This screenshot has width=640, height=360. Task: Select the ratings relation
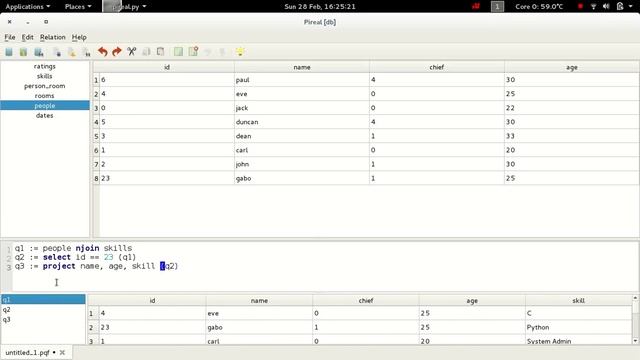[44, 66]
